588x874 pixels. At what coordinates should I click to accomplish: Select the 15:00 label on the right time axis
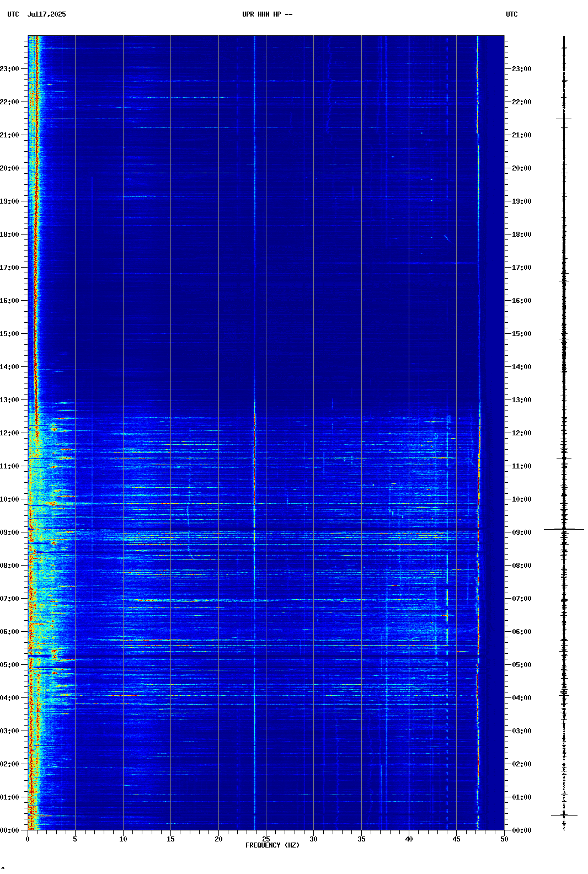(522, 334)
